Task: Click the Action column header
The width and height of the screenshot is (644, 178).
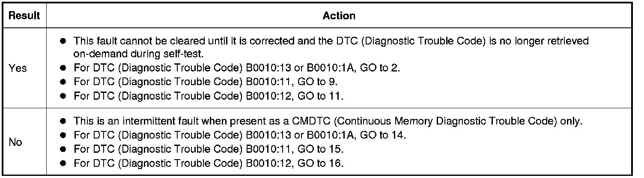Action: pyautogui.click(x=339, y=16)
